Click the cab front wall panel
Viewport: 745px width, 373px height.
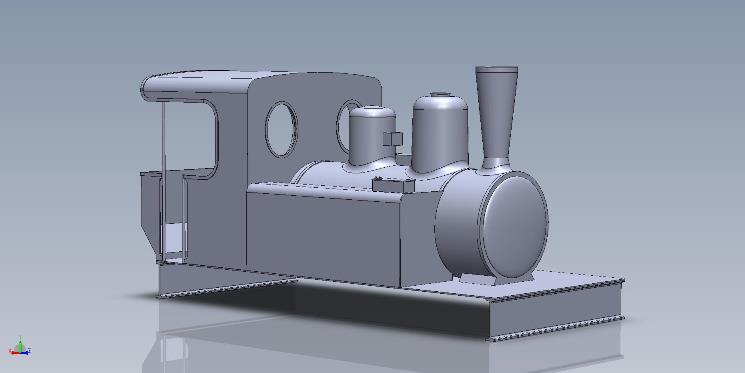coord(314,127)
